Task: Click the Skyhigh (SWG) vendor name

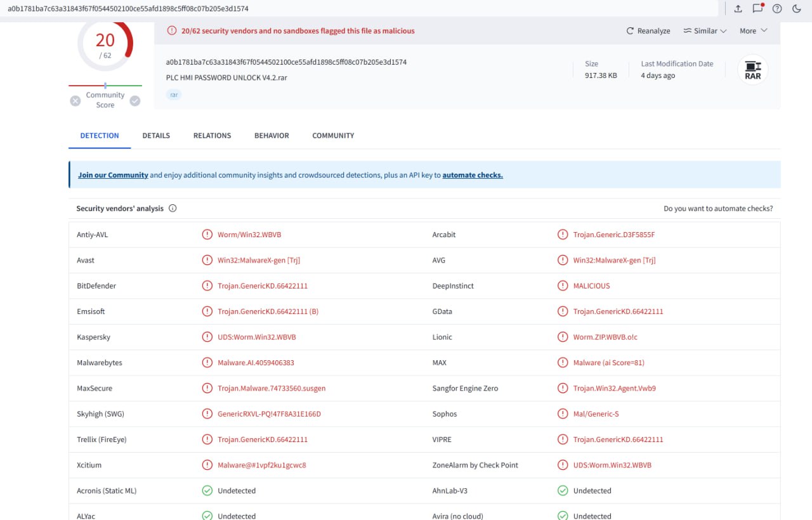Action: click(x=100, y=413)
